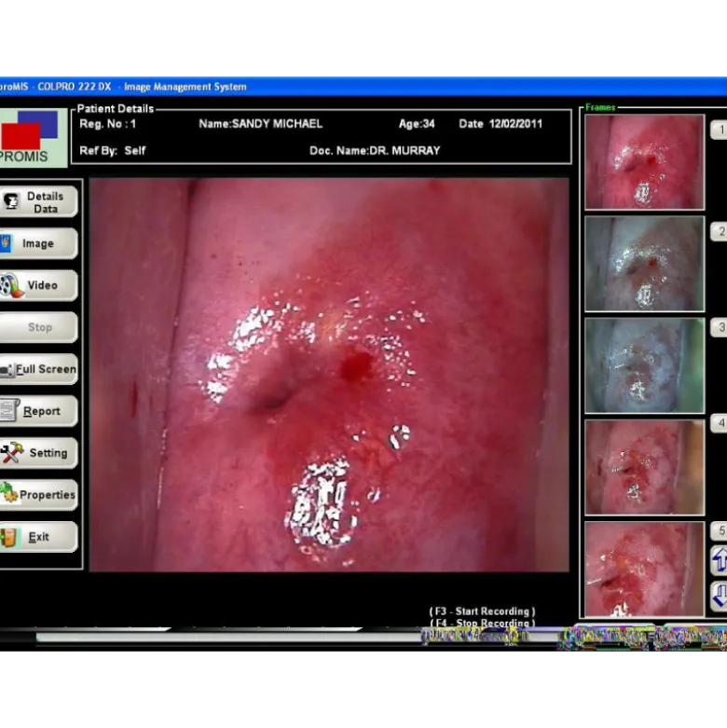This screenshot has height=728, width=727.
Task: Click the Stop button
Action: coord(38,327)
